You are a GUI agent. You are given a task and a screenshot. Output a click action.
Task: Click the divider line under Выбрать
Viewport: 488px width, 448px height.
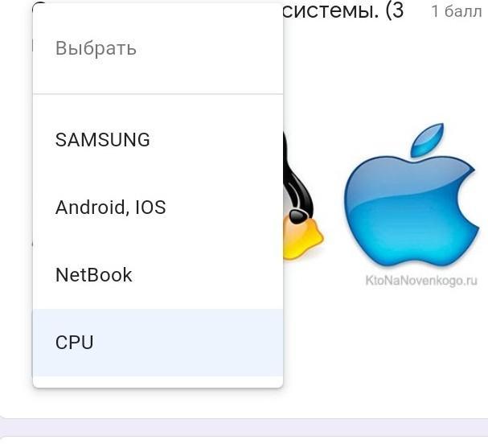pos(158,93)
